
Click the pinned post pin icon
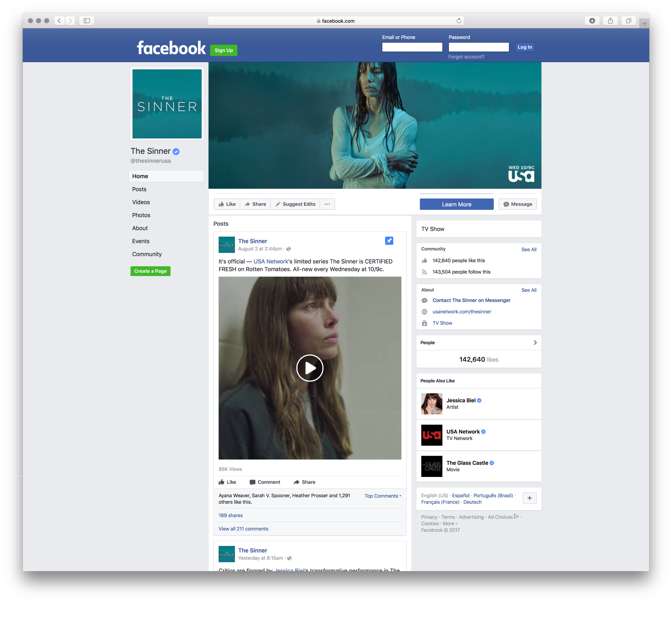(x=389, y=241)
